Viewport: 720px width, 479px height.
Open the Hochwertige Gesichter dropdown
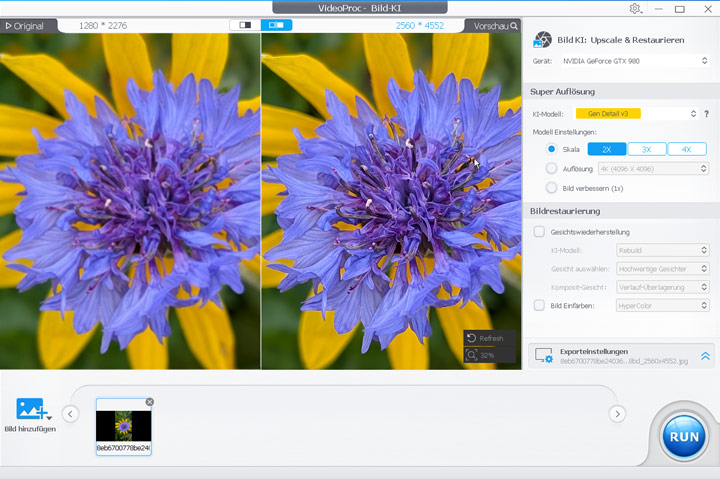click(663, 269)
